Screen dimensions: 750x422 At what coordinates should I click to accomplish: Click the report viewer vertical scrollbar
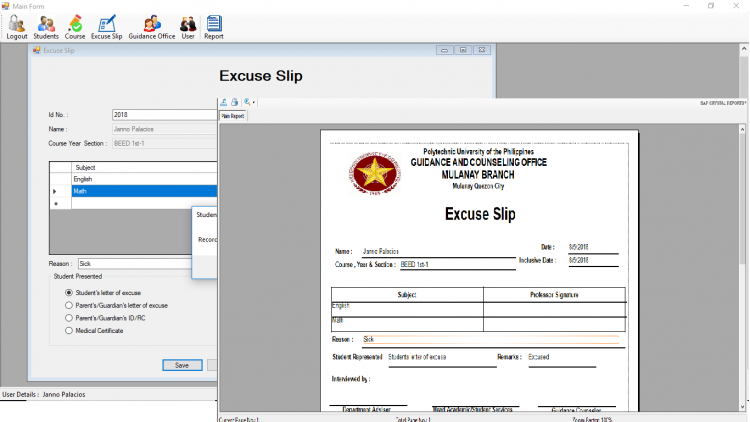click(742, 268)
